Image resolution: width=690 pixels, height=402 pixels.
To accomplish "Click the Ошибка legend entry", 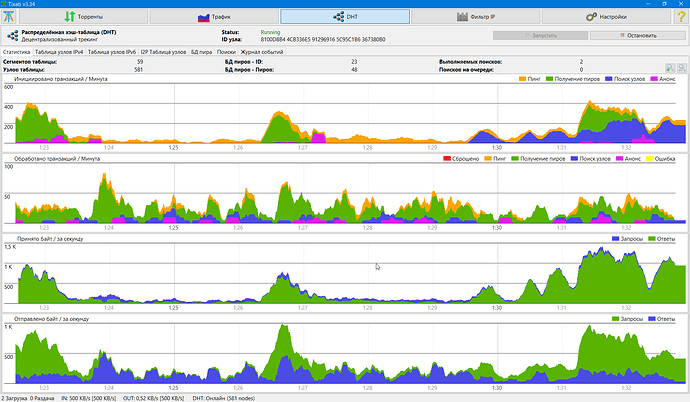I will pyautogui.click(x=661, y=159).
